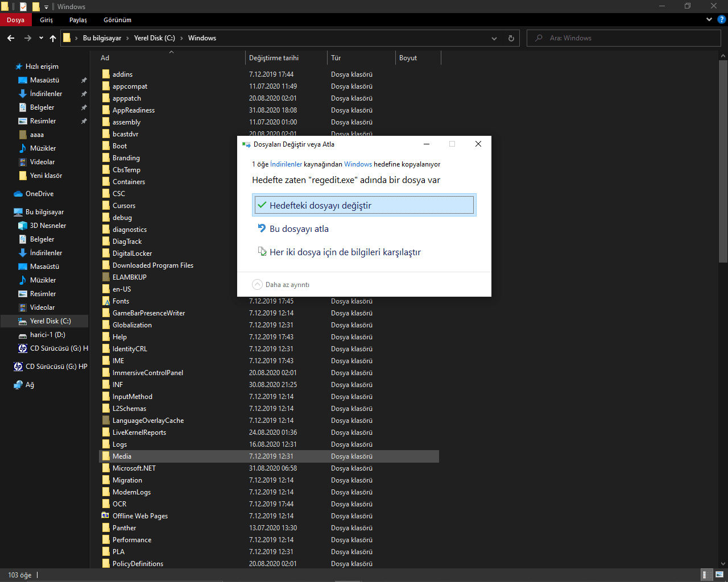Click the Masaüstü icon under Bu bilgisayar
This screenshot has height=582, width=728.
click(23, 267)
